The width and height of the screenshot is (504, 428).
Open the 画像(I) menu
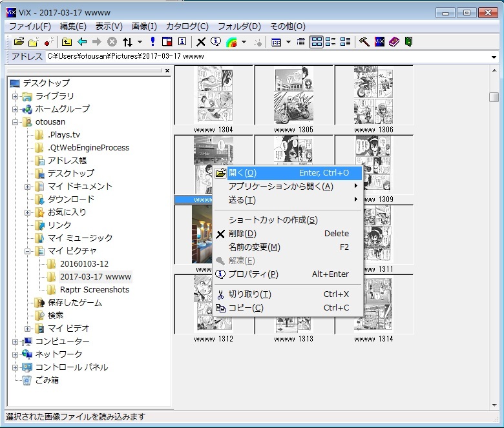144,26
